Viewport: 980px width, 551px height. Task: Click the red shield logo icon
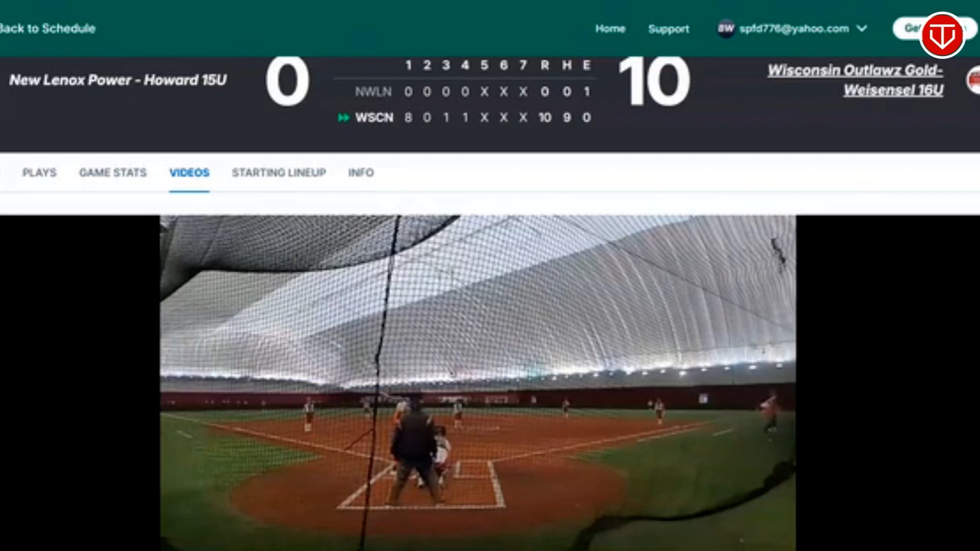coord(942,35)
